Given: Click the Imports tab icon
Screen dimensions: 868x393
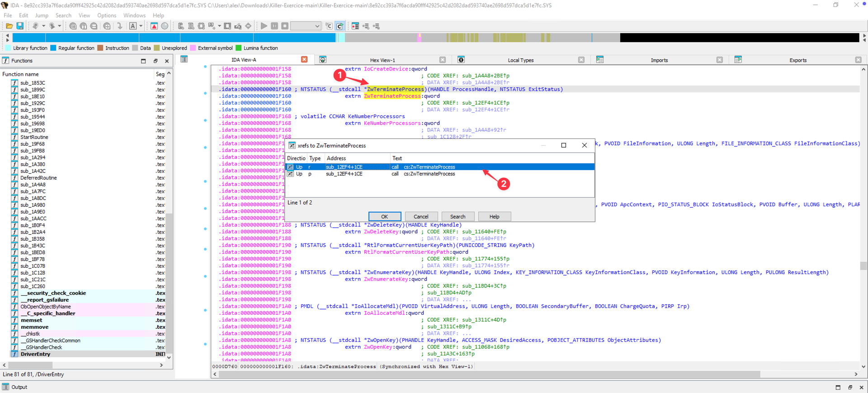Looking at the screenshot, I should 600,60.
